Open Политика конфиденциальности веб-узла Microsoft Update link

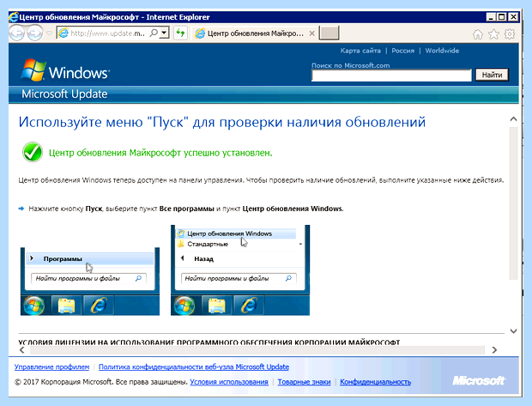click(194, 367)
